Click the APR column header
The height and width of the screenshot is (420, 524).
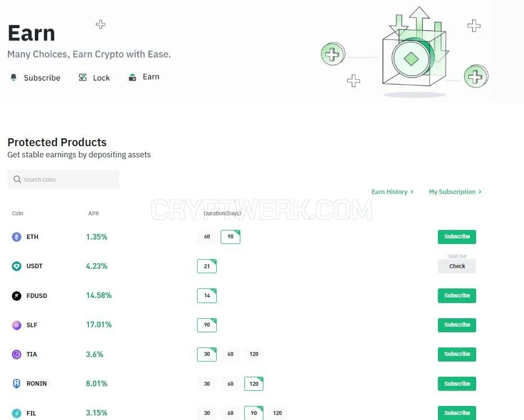tap(93, 213)
